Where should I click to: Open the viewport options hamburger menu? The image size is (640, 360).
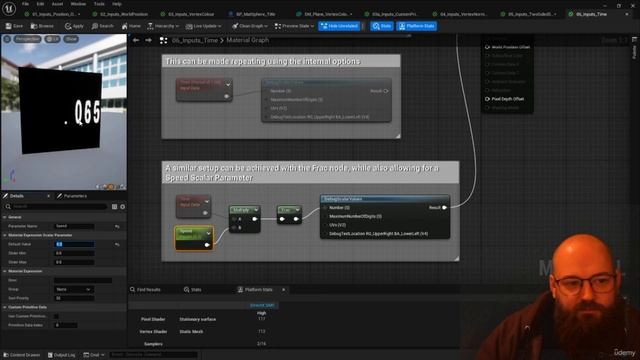click(x=7, y=39)
